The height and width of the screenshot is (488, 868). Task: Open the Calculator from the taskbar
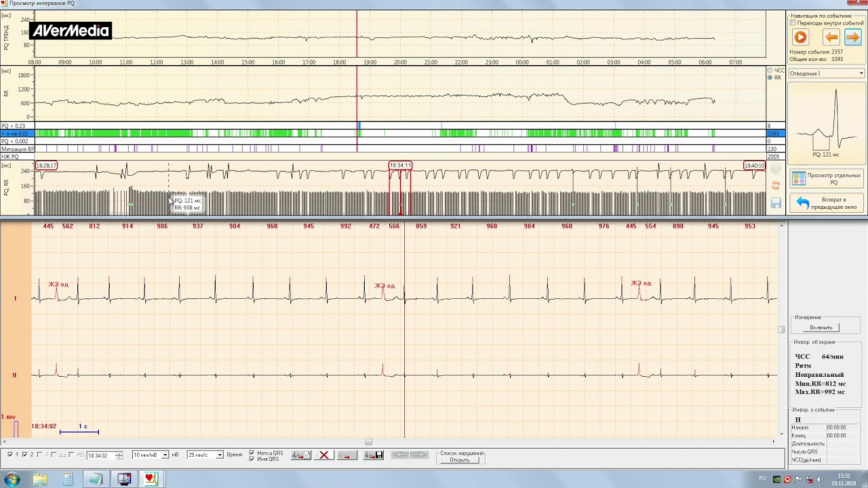68,479
